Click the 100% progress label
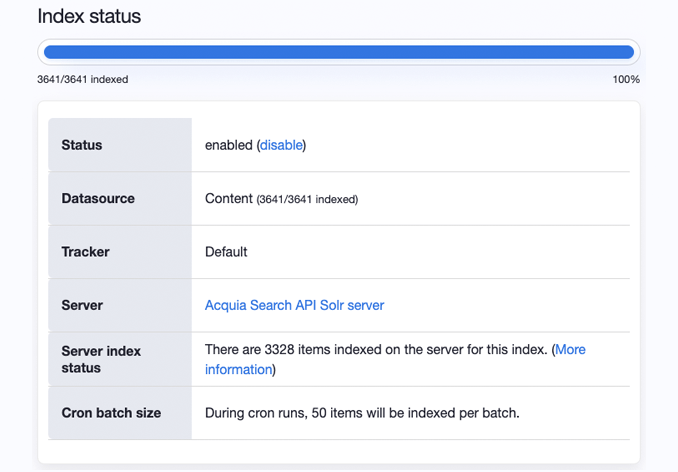This screenshot has height=472, width=678. [x=626, y=79]
